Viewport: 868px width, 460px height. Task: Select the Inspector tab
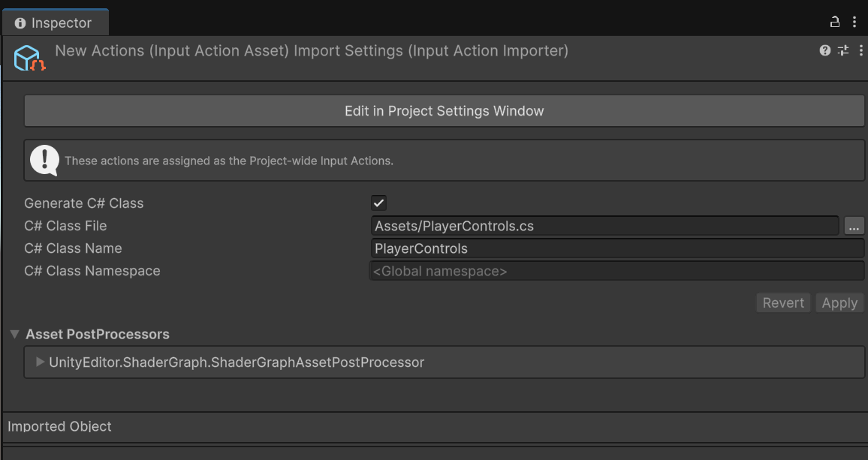point(54,23)
